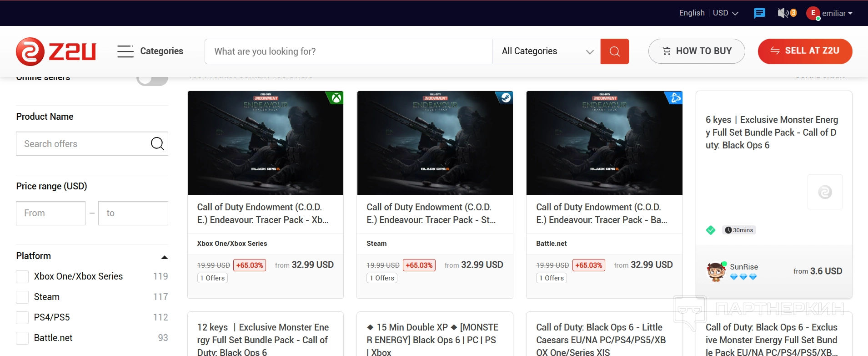Open the chat messages icon
The height and width of the screenshot is (356, 868).
(x=759, y=13)
